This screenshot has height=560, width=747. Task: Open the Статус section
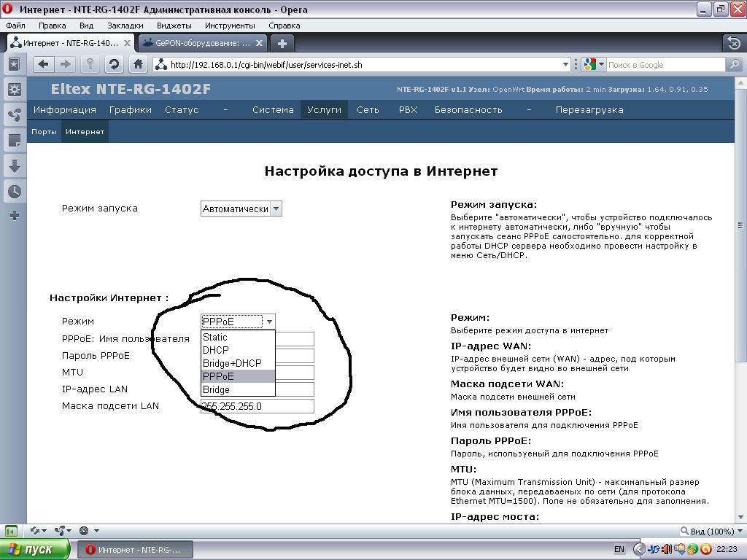182,109
